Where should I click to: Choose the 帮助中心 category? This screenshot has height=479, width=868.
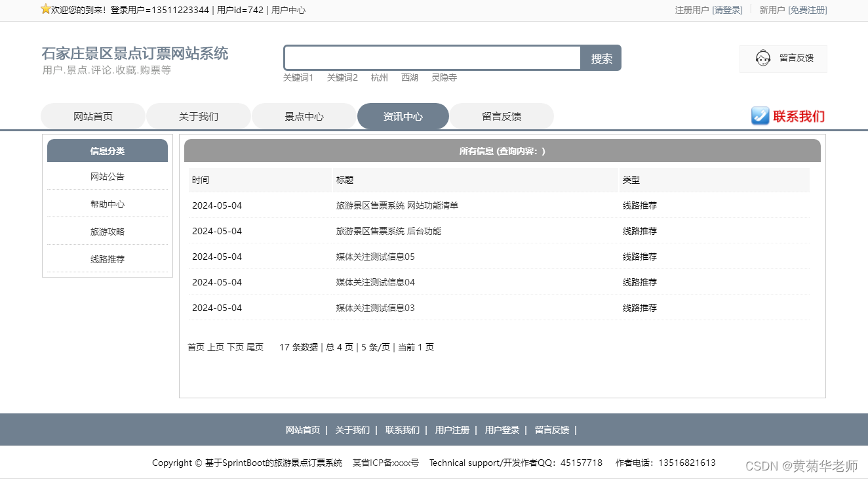108,204
